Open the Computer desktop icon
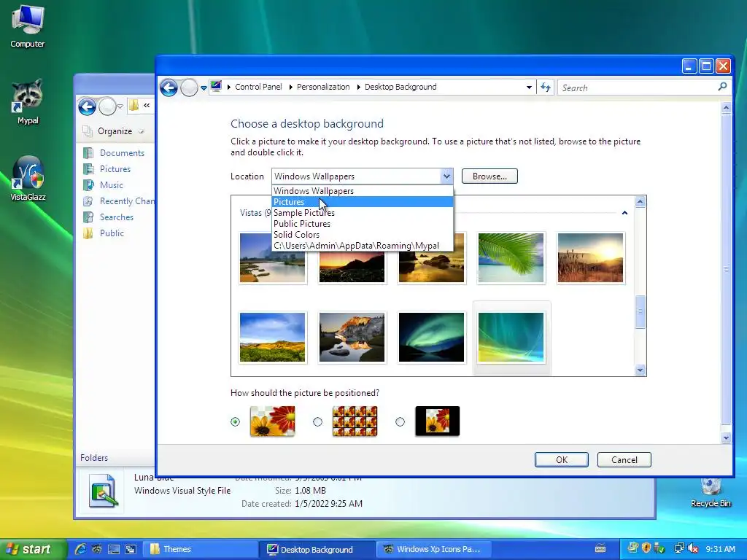The width and height of the screenshot is (747, 560). [28, 26]
